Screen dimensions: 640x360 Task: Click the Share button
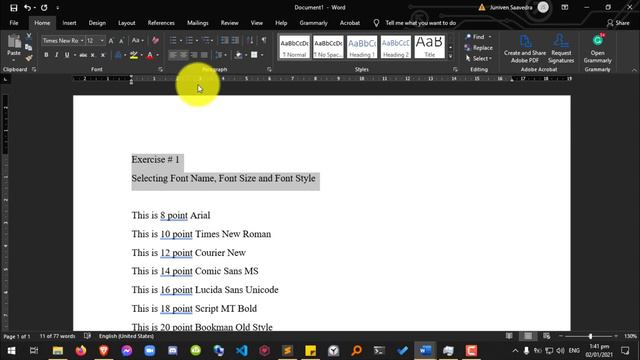(618, 23)
